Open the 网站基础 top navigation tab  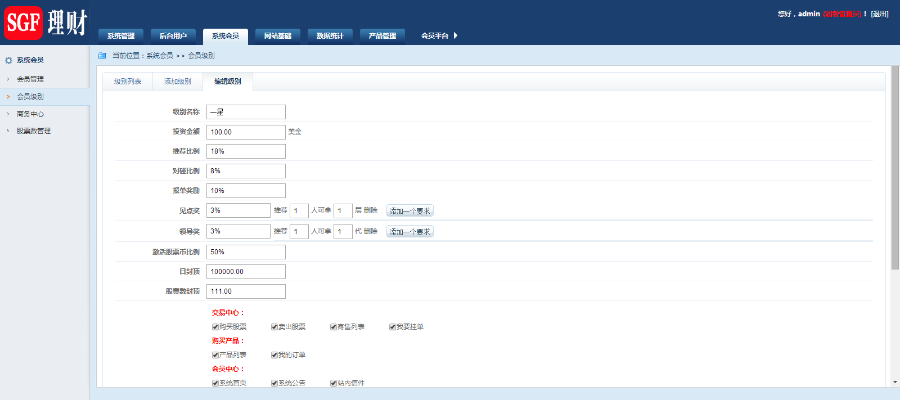point(278,36)
